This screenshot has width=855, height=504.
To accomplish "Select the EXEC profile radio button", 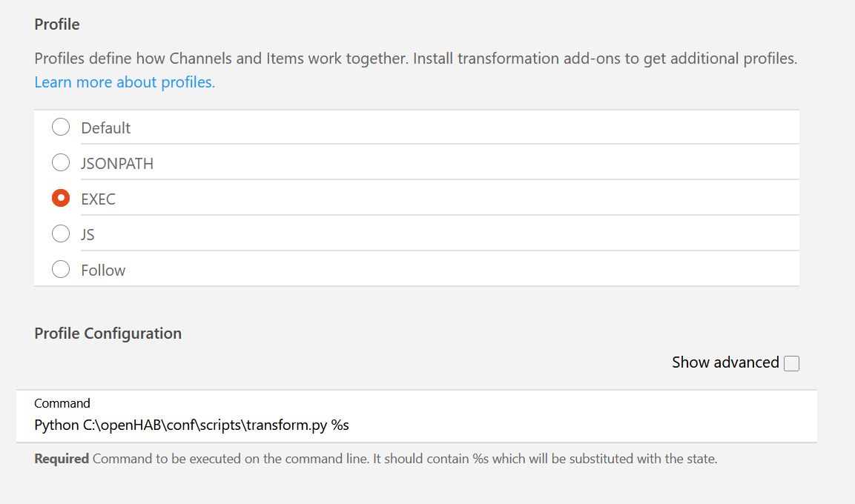I will point(61,198).
